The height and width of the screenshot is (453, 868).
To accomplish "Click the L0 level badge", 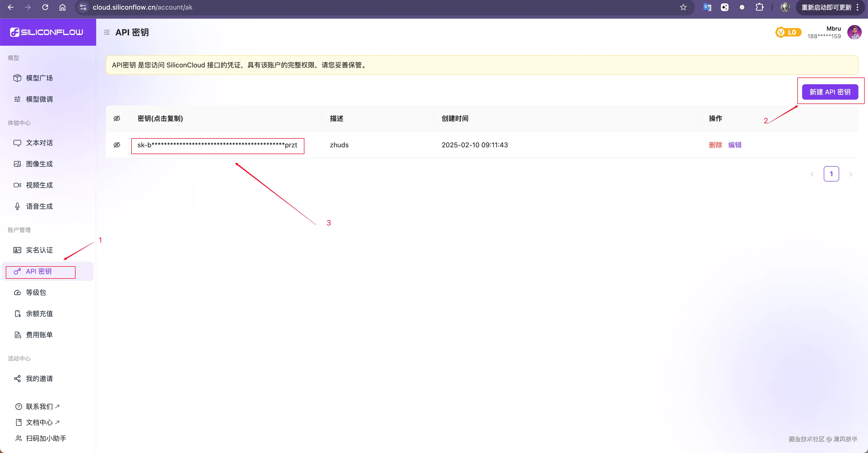I will point(788,32).
